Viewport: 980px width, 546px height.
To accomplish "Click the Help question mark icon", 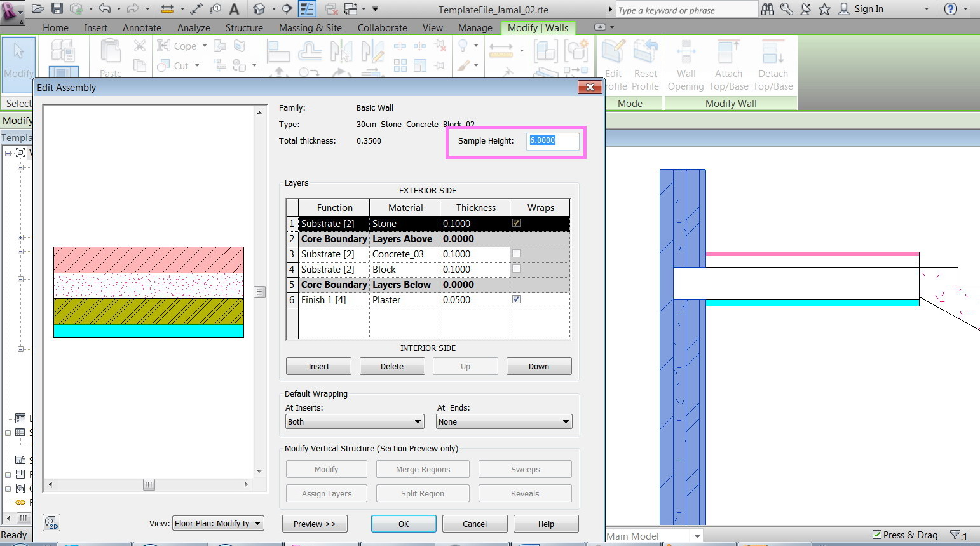I will point(951,9).
